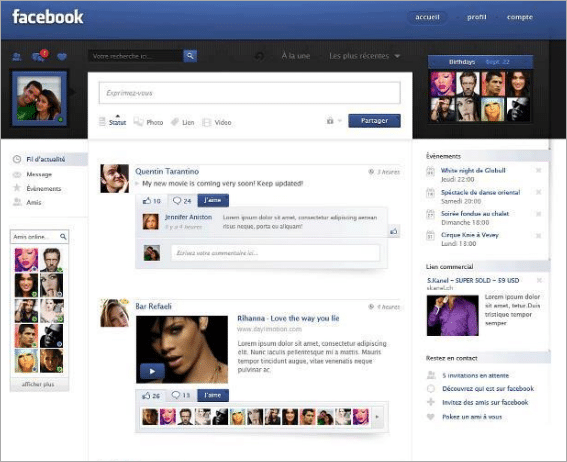The width and height of the screenshot is (567, 462).
Task: Click the Votre recherche ici search field
Action: coord(136,56)
